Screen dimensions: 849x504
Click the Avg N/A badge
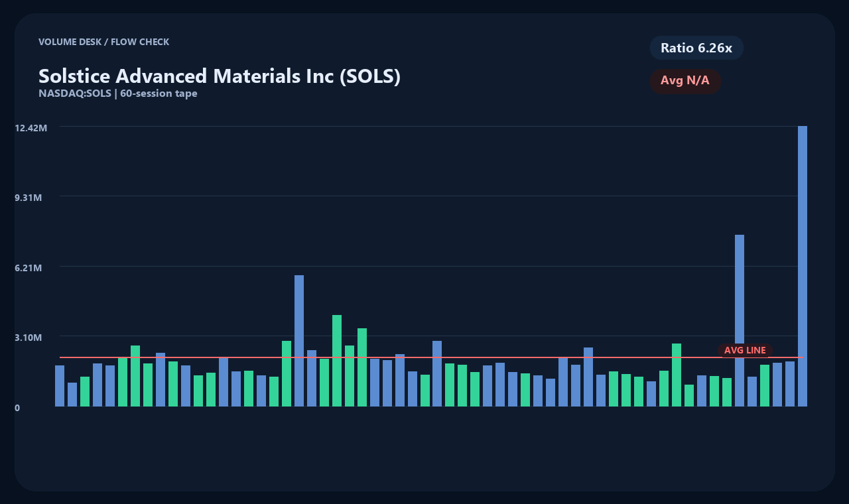tap(685, 81)
